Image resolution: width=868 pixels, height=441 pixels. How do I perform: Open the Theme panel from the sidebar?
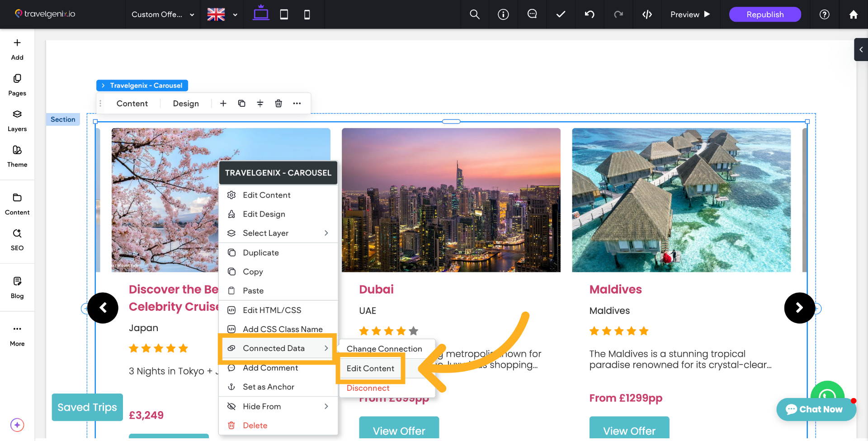(x=17, y=156)
